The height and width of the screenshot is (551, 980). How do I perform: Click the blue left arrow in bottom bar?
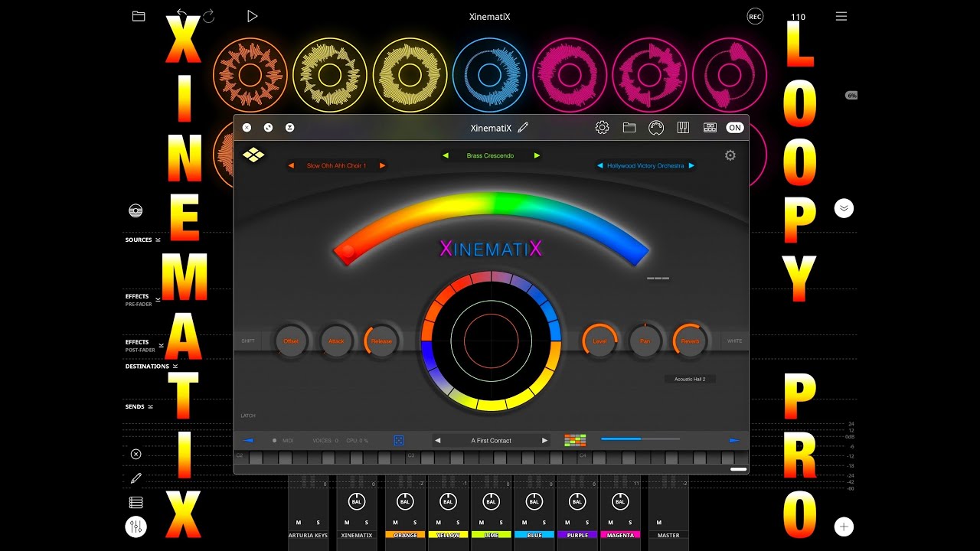click(248, 440)
